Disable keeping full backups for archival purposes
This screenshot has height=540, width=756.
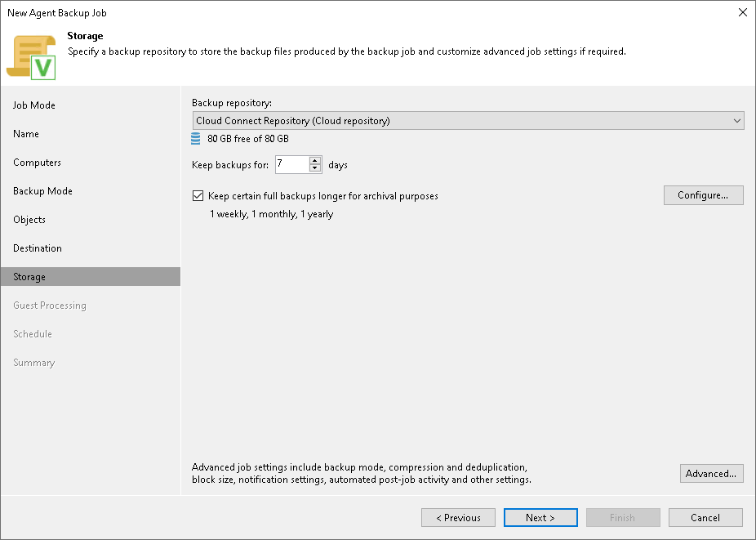click(x=198, y=195)
